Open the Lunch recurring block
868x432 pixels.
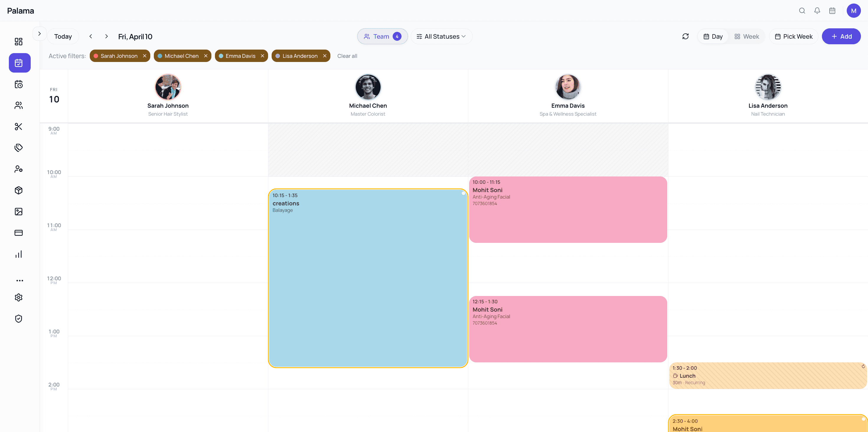click(768, 375)
